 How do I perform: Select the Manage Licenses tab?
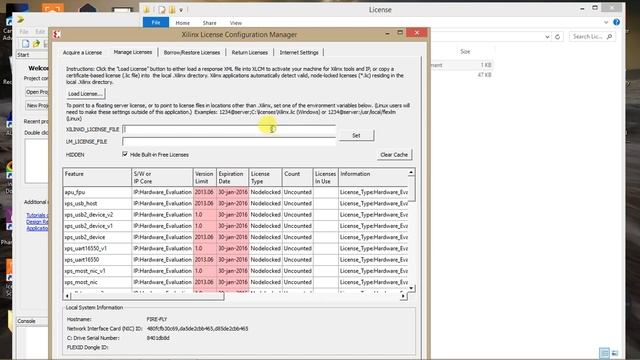(x=133, y=52)
